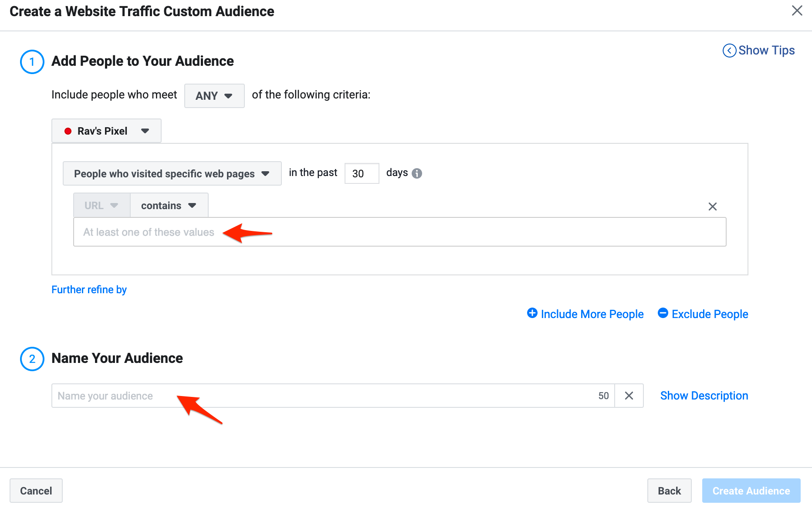Viewport: 812px width, 508px height.
Task: Click the Back button
Action: tap(669, 491)
